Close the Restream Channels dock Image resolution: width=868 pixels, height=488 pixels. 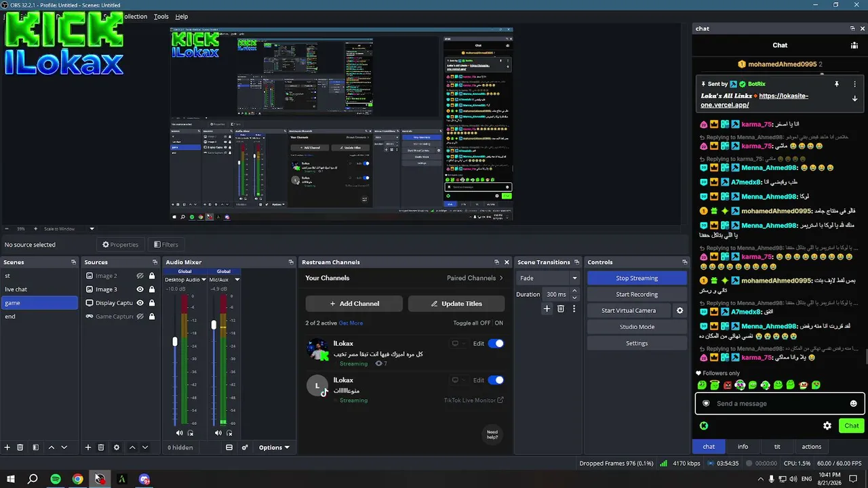[507, 262]
